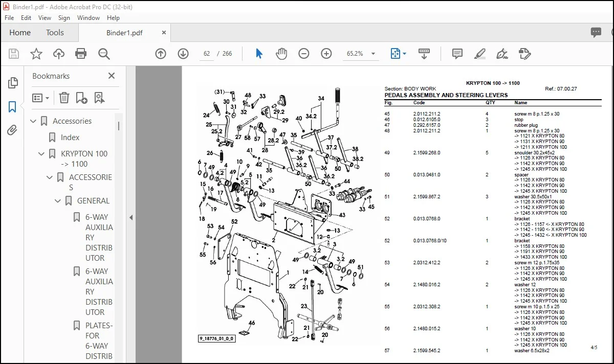Print the document with printer icon
Screen dimensions: 614x364
pyautogui.click(x=81, y=54)
